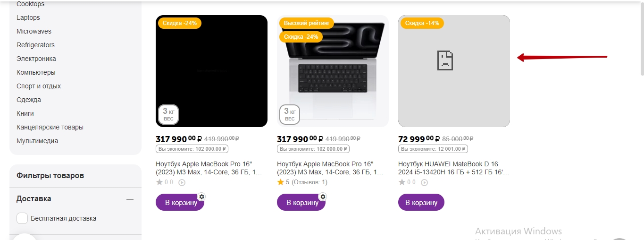Open the Laptops category
The image size is (644, 240).
point(28,17)
